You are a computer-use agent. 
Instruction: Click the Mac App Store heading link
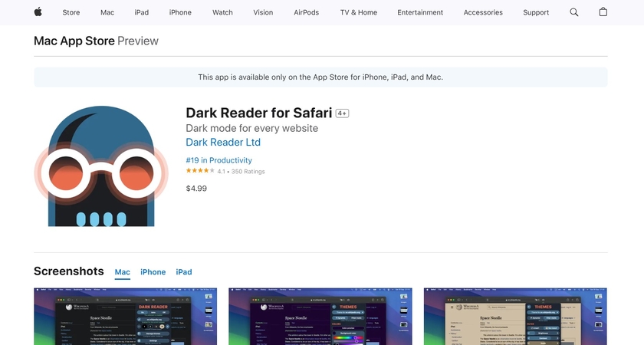(x=74, y=41)
